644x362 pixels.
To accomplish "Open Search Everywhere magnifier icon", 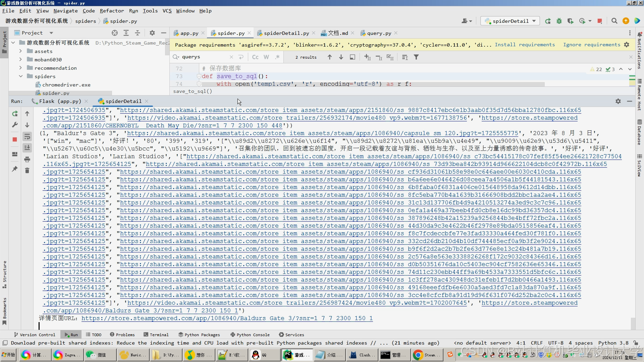I will (x=614, y=21).
